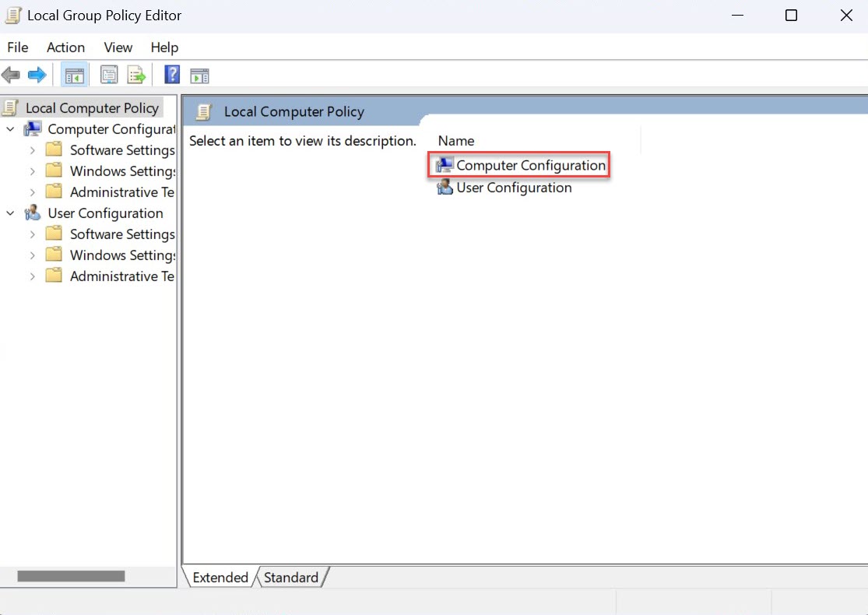Click Administrative Templates folder icon under Computer Configuration
The image size is (868, 615).
point(54,192)
